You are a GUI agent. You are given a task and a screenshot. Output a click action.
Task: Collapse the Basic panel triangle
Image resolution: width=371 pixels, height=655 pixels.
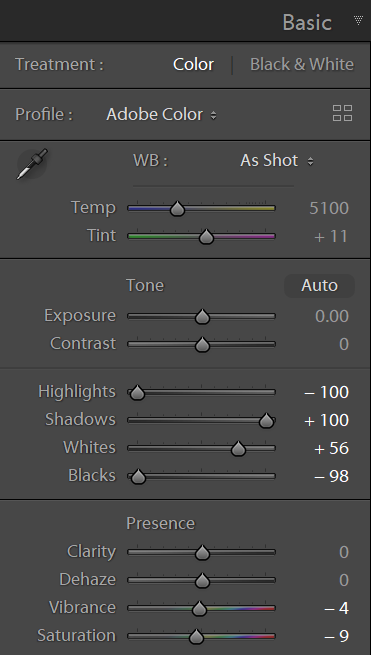click(x=358, y=20)
